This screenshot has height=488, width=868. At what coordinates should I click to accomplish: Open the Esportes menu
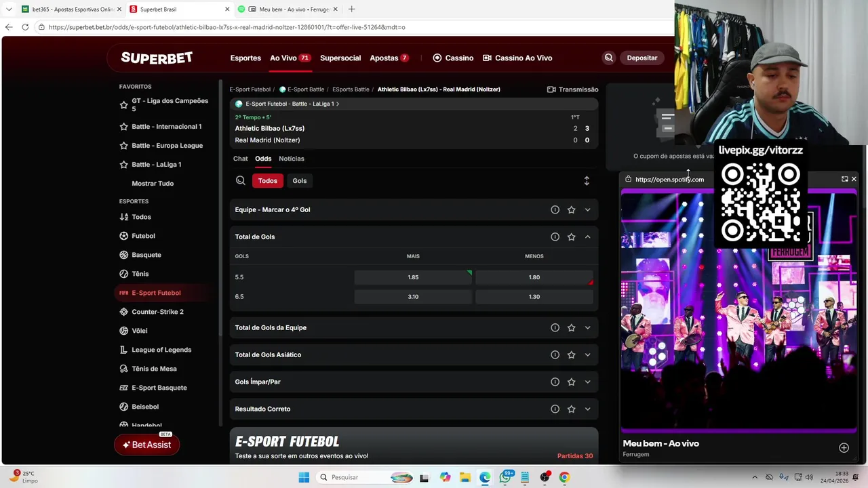click(x=245, y=58)
